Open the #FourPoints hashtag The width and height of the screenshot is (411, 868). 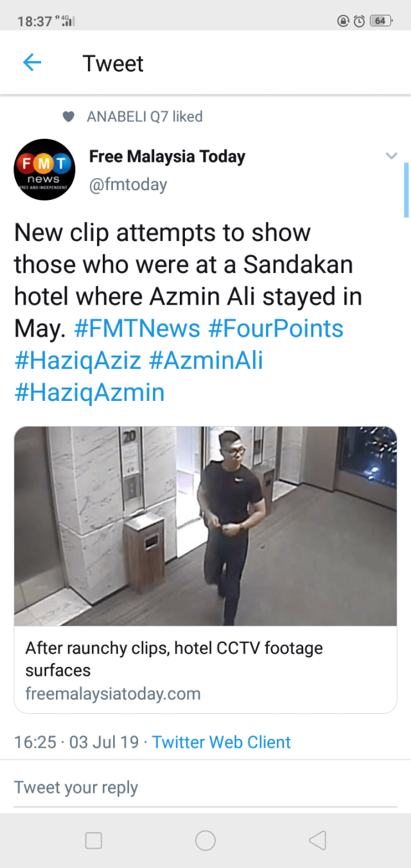coord(275,328)
